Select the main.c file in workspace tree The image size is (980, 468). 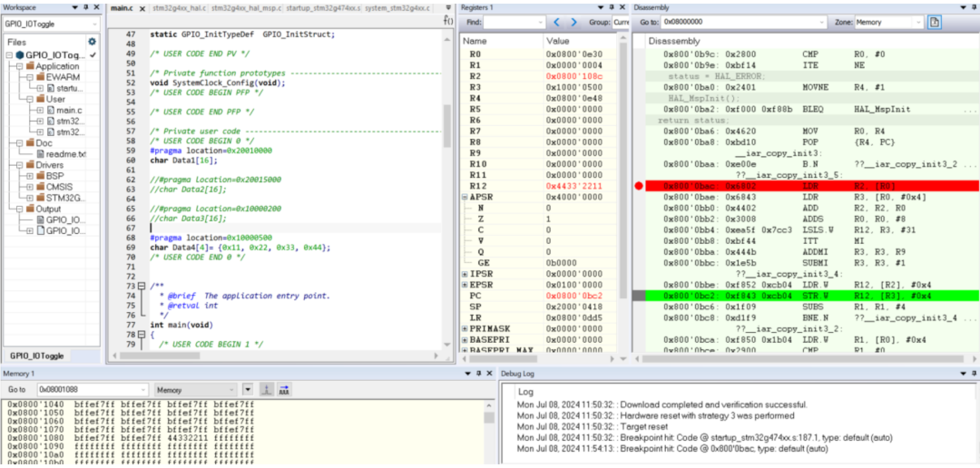point(69,110)
